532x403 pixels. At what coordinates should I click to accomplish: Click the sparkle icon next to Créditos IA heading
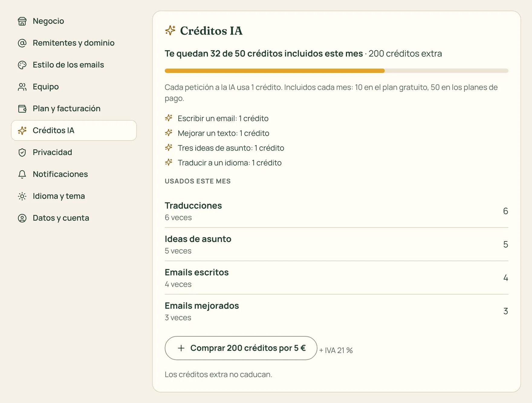(170, 31)
